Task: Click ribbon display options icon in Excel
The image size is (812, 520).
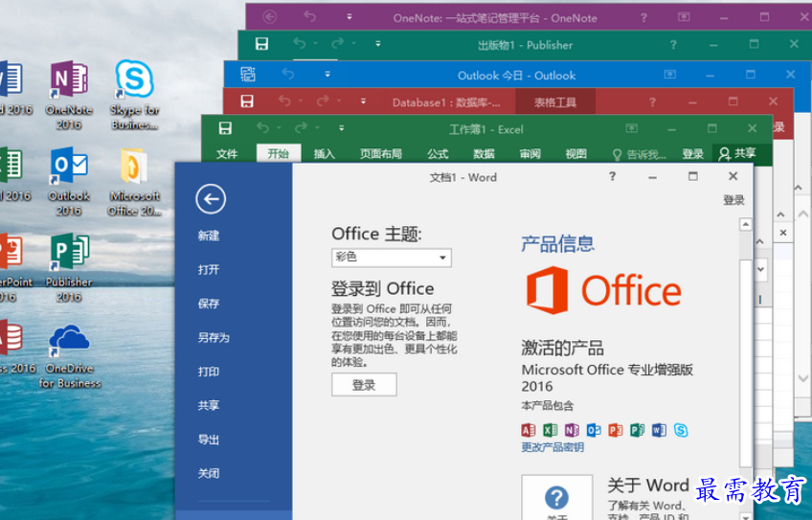Action: (631, 128)
